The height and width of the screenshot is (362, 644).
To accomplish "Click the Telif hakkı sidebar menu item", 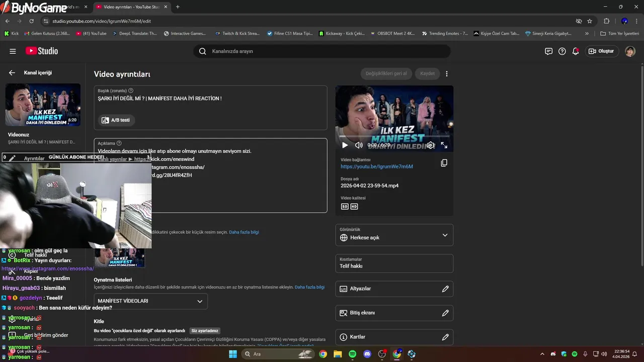I will (35, 255).
